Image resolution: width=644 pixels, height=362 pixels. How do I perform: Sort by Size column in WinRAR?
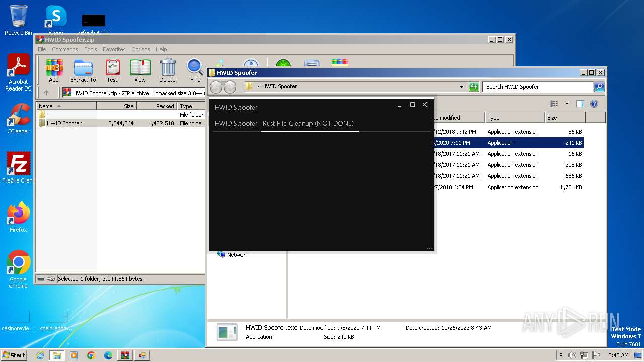click(x=116, y=106)
